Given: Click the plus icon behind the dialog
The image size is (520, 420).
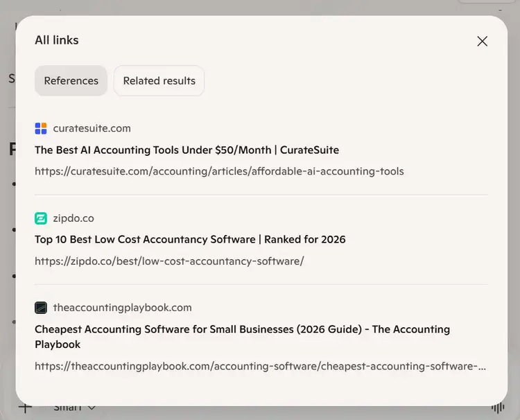Looking at the screenshot, I should point(25,408).
